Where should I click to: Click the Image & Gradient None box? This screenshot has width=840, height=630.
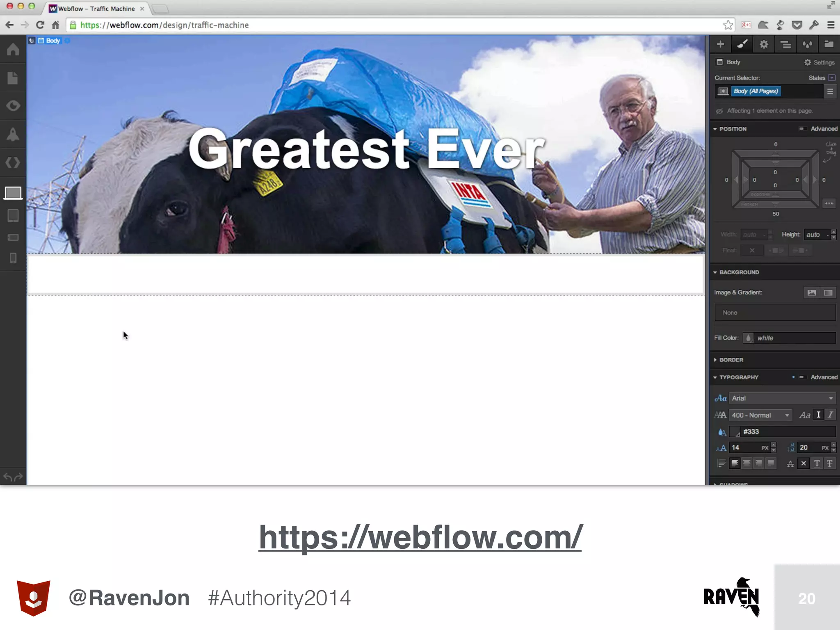point(775,313)
